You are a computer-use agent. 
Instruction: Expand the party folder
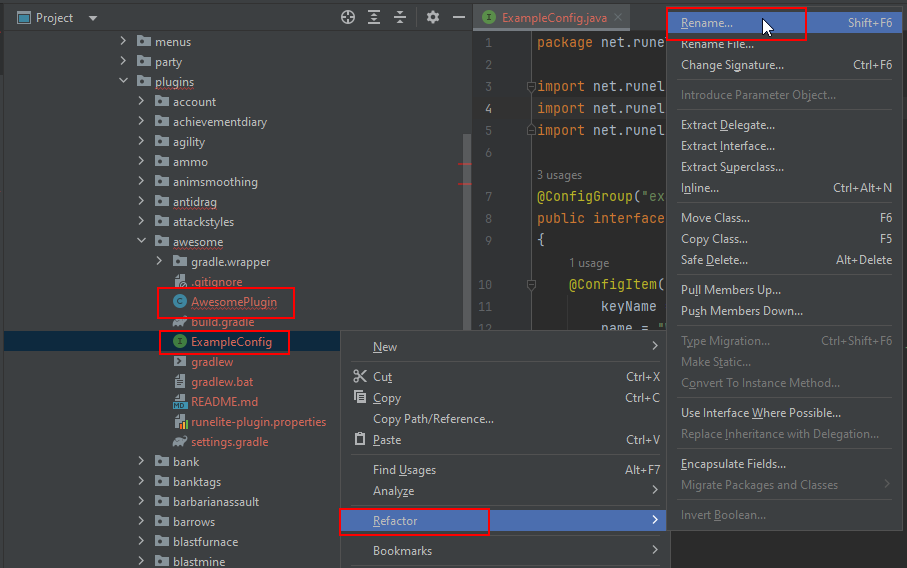tap(123, 61)
